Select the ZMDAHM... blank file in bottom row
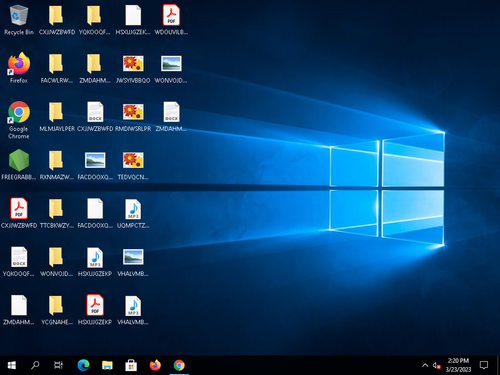Image resolution: width=500 pixels, height=375 pixels. [x=19, y=310]
